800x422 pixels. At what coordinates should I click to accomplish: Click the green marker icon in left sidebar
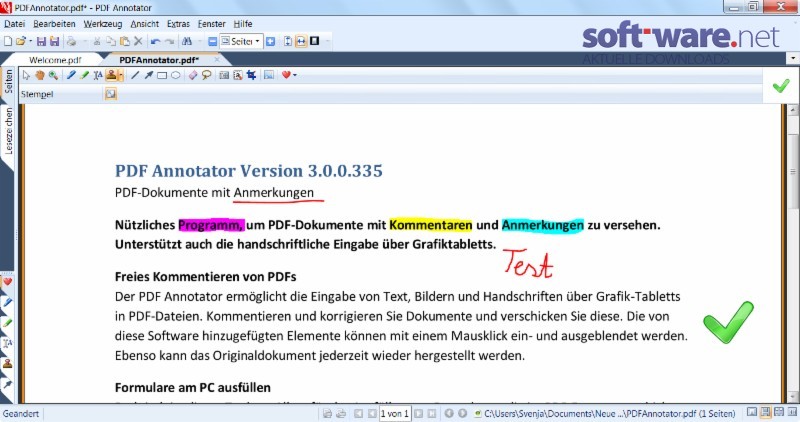(x=8, y=322)
